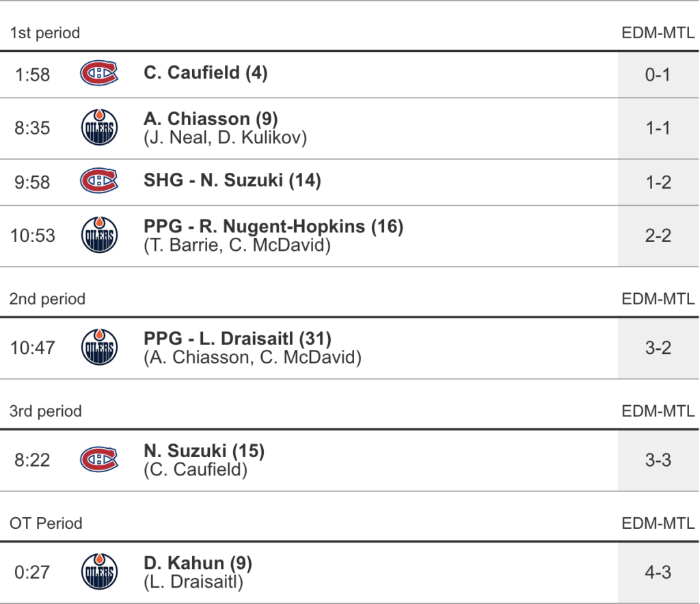Select PPG - L. Draisaitl (31) goal
700x604 pixels.
237,338
